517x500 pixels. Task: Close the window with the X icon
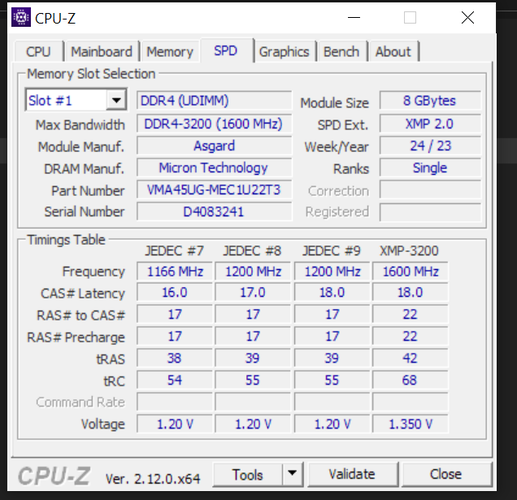tap(468, 17)
